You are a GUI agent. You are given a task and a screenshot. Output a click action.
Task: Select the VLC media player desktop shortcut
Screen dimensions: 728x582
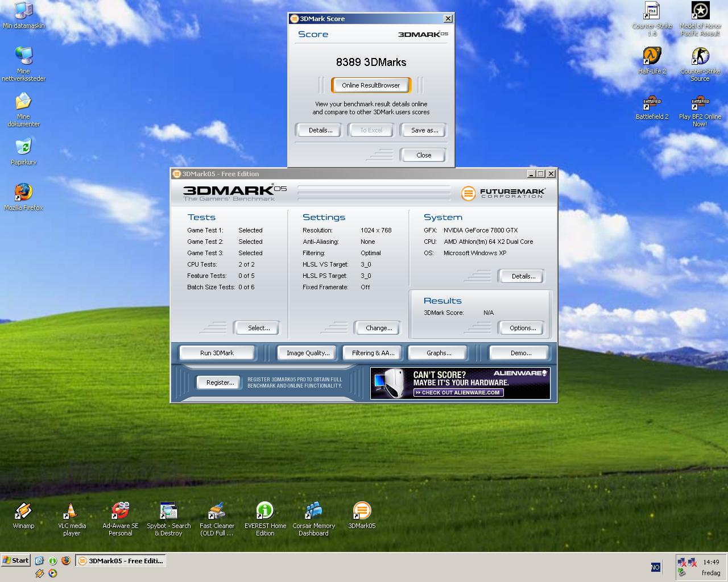(72, 519)
